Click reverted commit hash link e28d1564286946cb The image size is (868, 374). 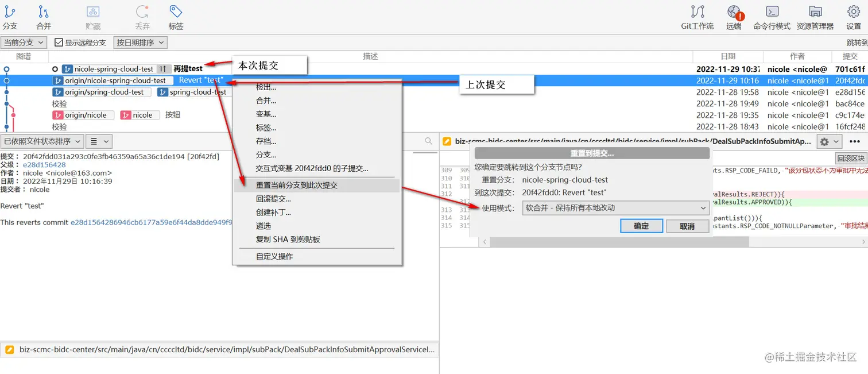click(151, 222)
